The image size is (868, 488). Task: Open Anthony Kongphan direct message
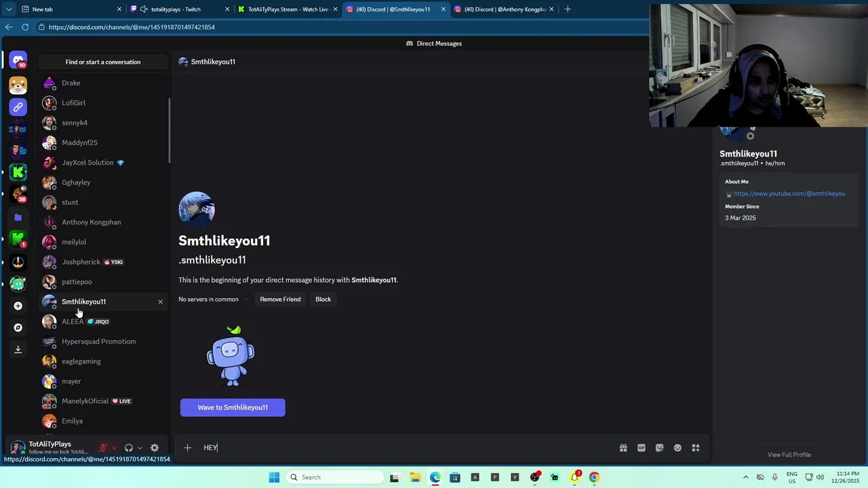[x=103, y=222]
